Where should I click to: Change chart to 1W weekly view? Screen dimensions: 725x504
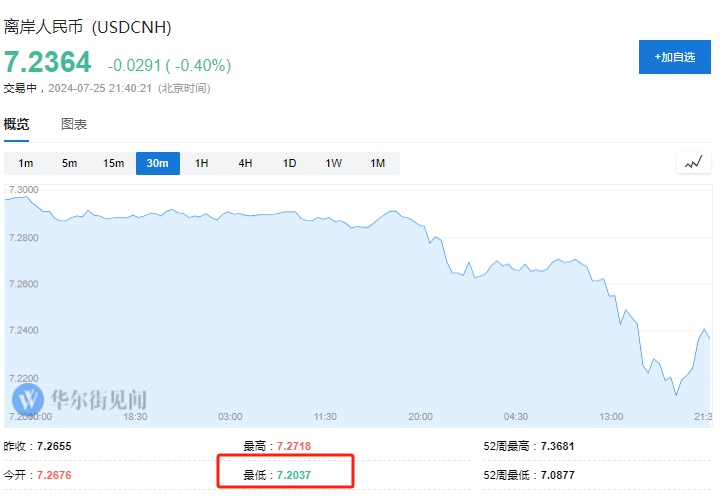333,163
